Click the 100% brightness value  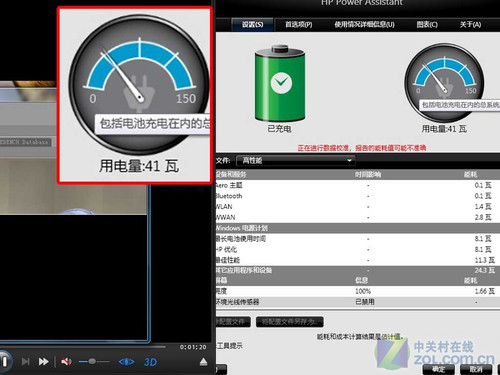[363, 291]
